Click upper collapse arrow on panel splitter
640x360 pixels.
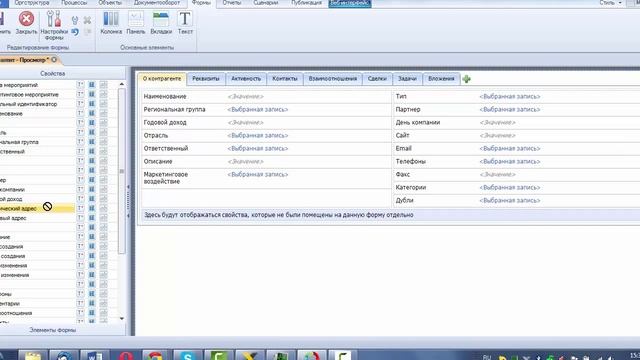coord(128,187)
